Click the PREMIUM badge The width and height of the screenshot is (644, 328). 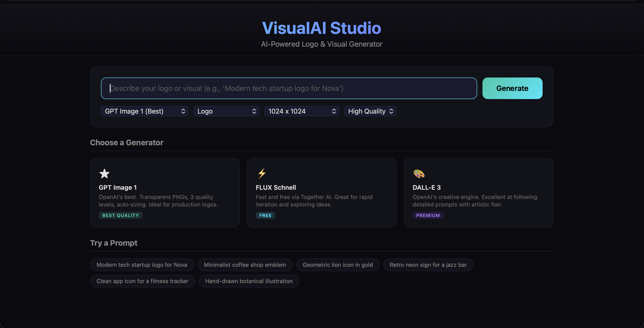[428, 216]
